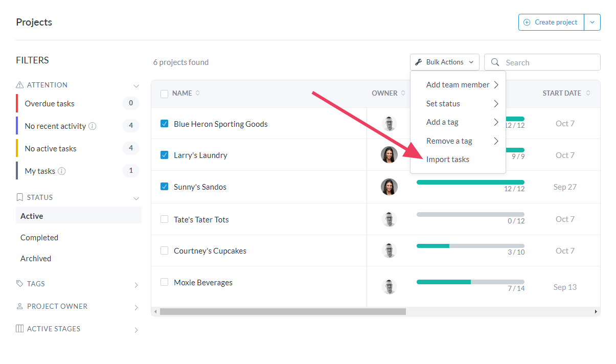This screenshot has width=616, height=364.
Task: Click the sort icon beside NAME column
Action: point(198,93)
